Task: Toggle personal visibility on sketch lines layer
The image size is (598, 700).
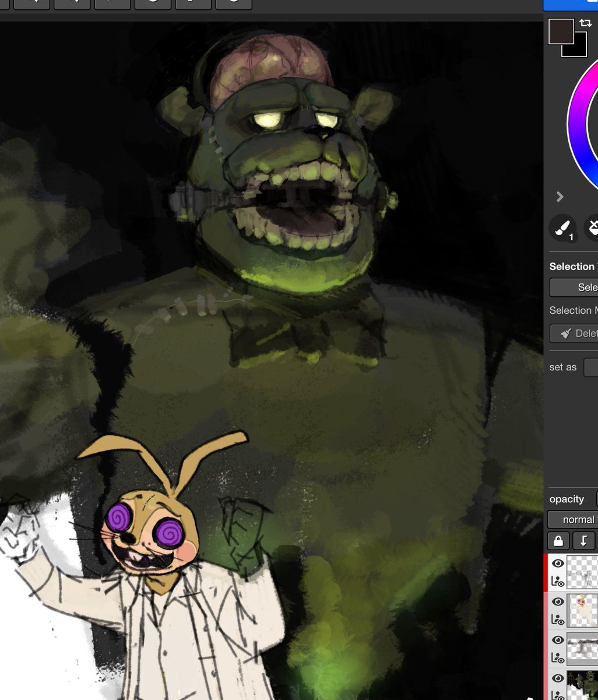Action: (558, 581)
